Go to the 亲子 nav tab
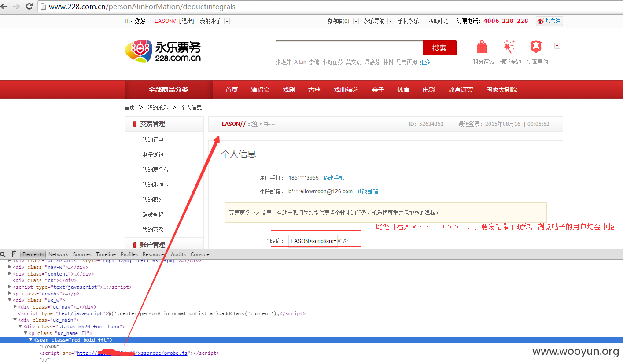Viewport: 623px width, 364px height. (x=378, y=90)
